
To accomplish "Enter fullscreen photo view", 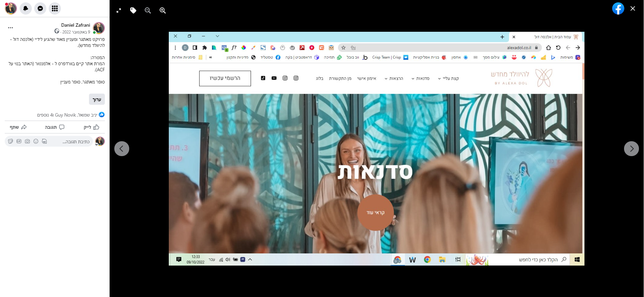I will click(119, 10).
